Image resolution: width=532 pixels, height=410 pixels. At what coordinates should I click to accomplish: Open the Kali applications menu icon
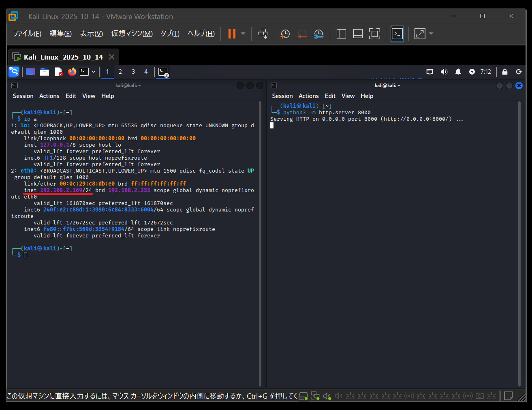click(x=14, y=72)
